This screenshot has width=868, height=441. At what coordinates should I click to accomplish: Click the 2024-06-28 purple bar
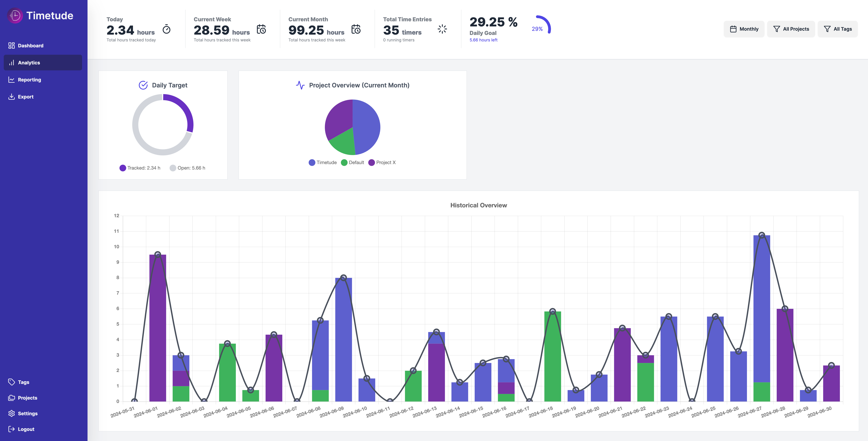pyautogui.click(x=785, y=355)
